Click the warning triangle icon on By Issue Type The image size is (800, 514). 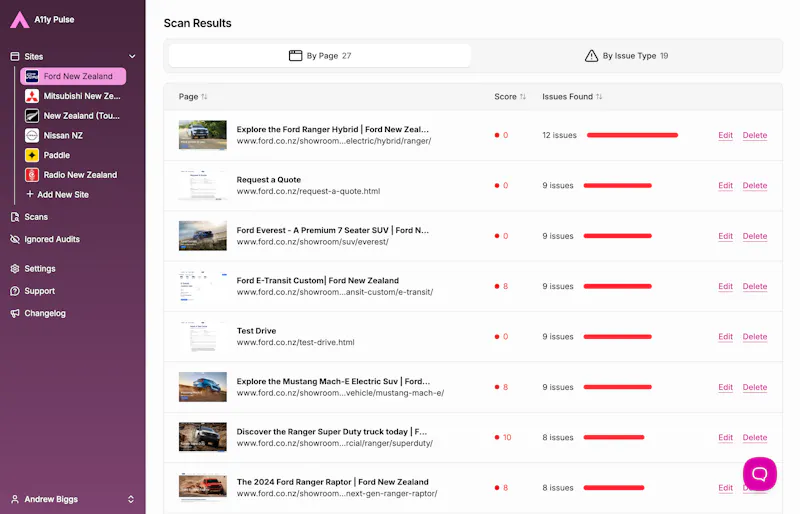(x=591, y=56)
